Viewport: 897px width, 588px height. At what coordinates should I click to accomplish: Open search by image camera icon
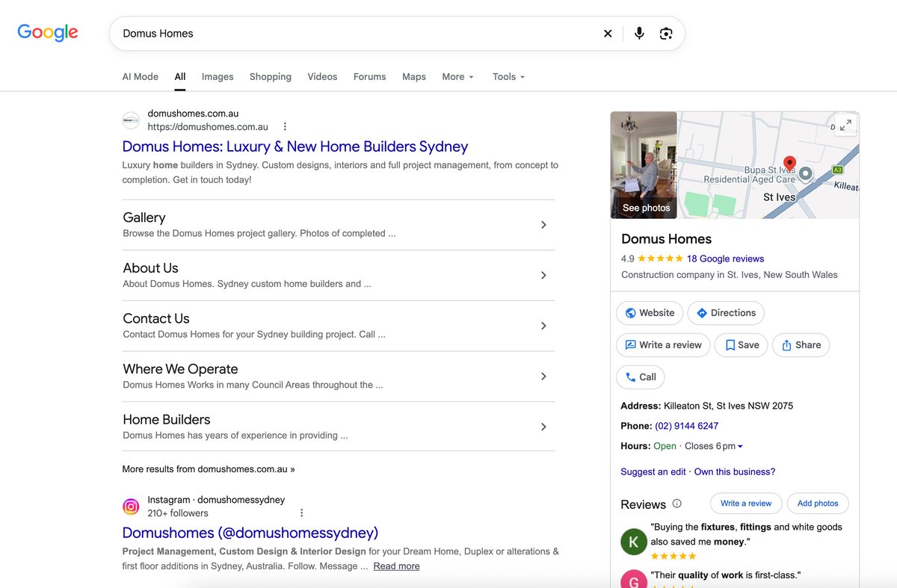coord(666,34)
